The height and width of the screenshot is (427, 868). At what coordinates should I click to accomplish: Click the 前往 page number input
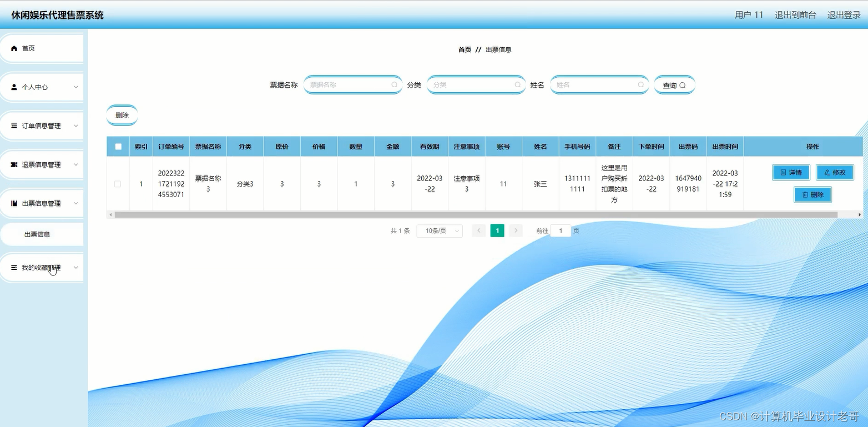[x=561, y=230]
